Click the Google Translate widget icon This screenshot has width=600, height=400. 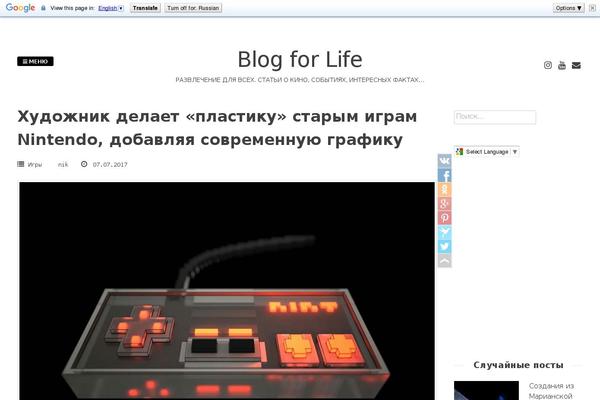point(460,152)
